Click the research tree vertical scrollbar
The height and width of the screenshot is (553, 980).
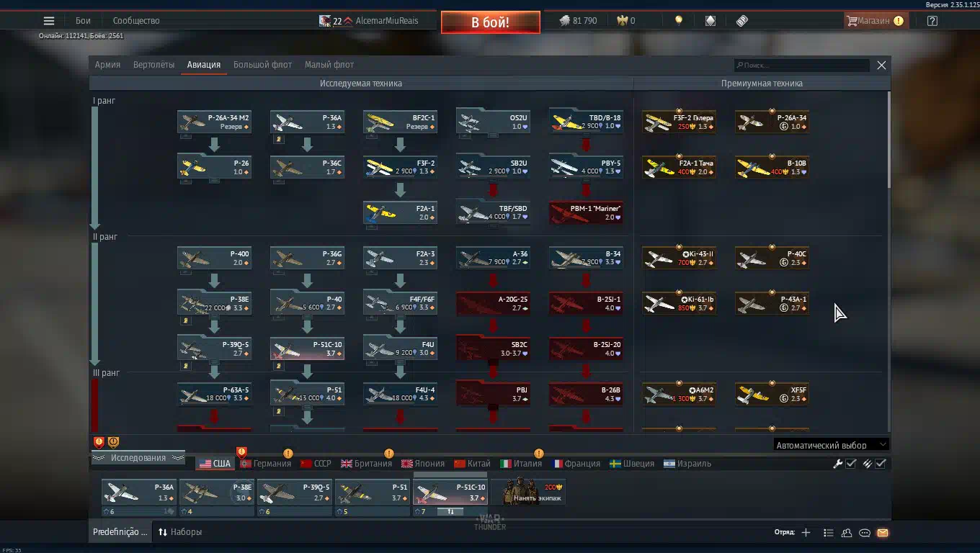click(x=888, y=140)
